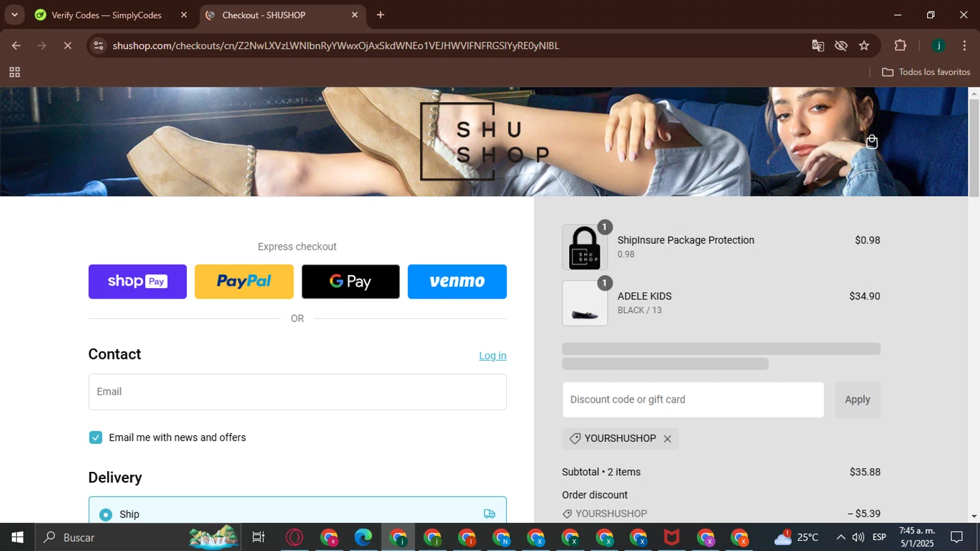Screen dimensions: 980x551
Task: Open the volume control icon
Action: [858, 537]
